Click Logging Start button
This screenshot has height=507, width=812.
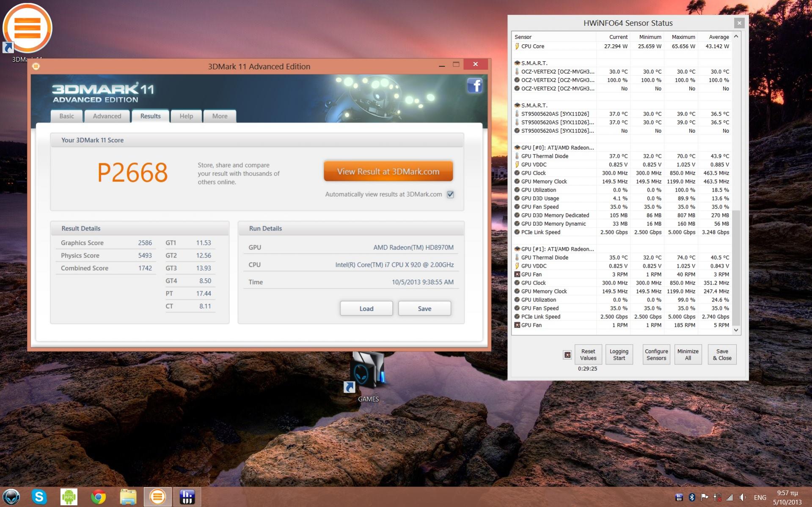point(619,354)
